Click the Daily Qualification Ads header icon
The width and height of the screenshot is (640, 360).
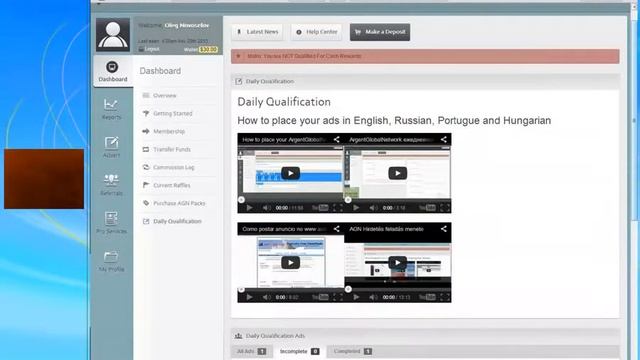[238, 336]
